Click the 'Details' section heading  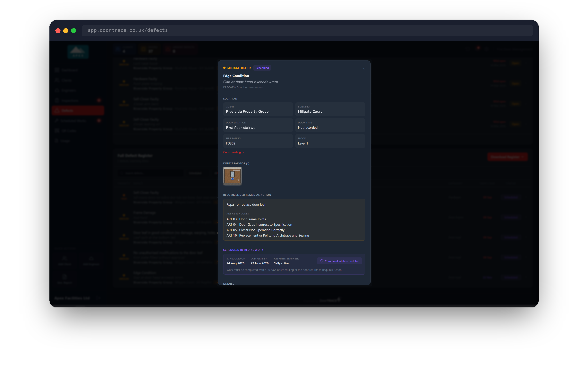click(228, 284)
